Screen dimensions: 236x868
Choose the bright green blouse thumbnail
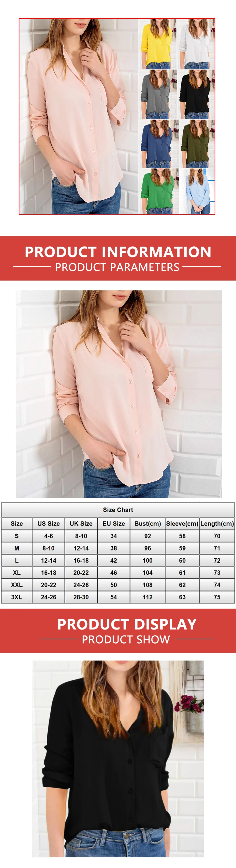point(158,191)
